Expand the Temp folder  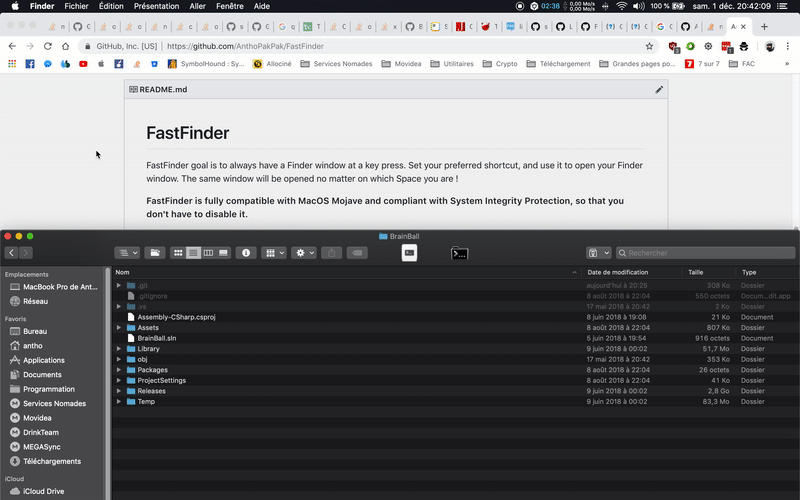(119, 402)
